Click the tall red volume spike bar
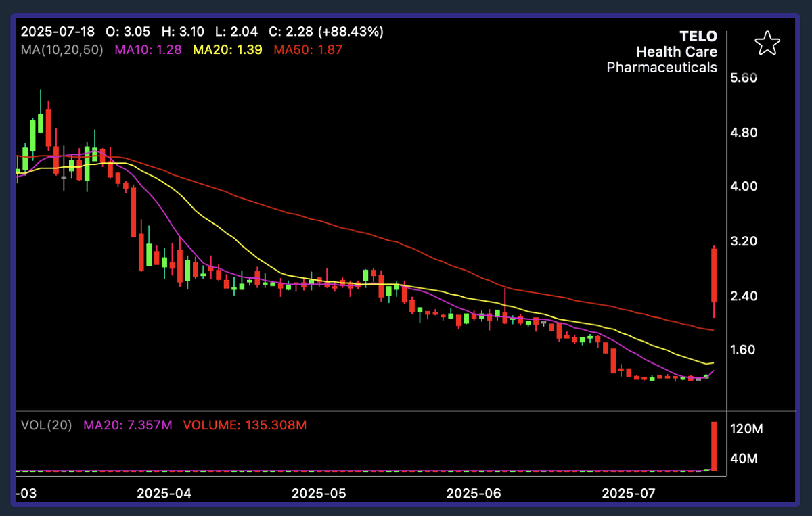 pos(714,447)
